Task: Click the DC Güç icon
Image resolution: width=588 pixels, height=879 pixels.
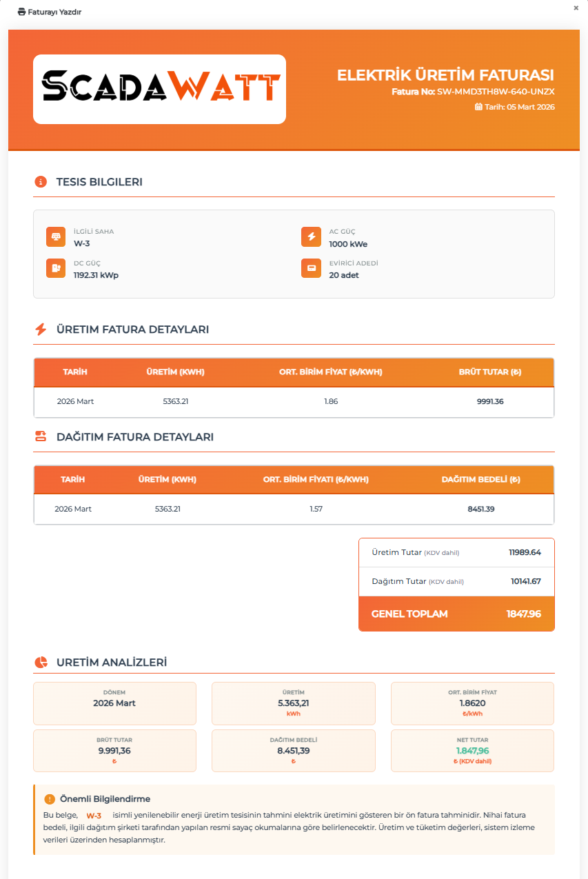Action: (56, 268)
